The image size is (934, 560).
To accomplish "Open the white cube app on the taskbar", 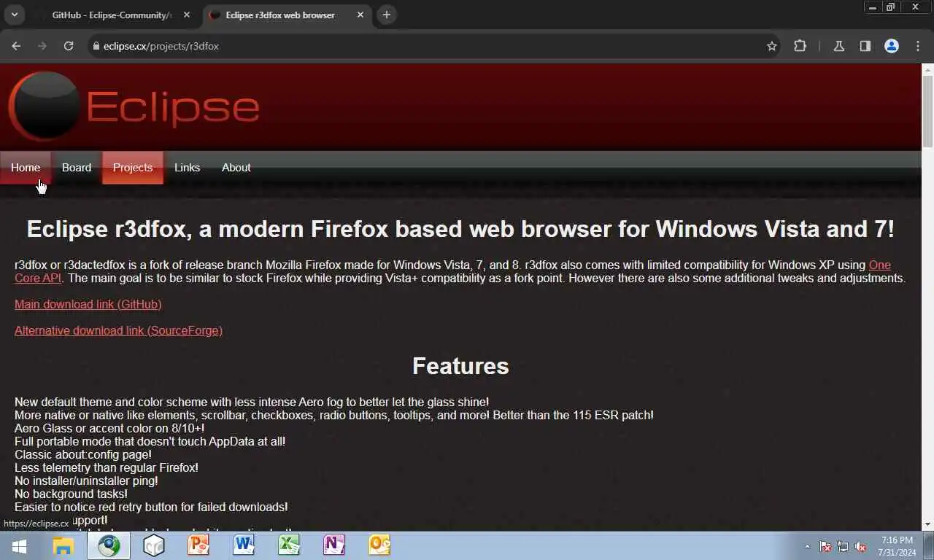I will [x=154, y=545].
